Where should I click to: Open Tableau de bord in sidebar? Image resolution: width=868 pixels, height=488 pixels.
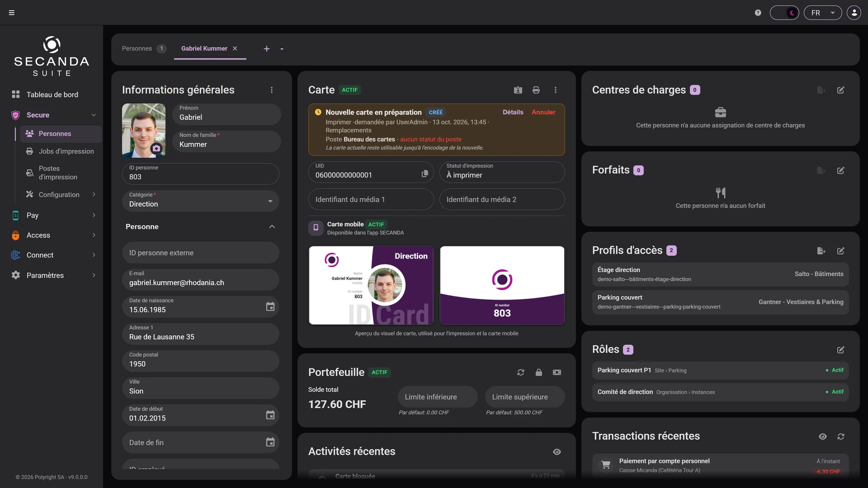[x=52, y=94]
